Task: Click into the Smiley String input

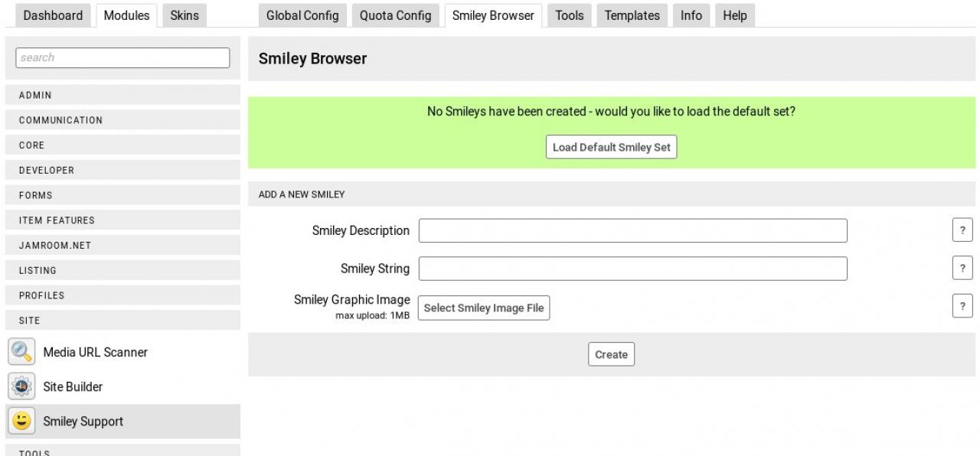Action: pos(632,269)
